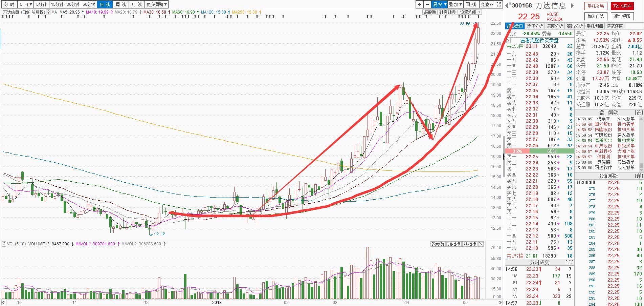This screenshot has width=644, height=306.
Task: Open 设置均线 dropdown menu
Action: click(469, 12)
